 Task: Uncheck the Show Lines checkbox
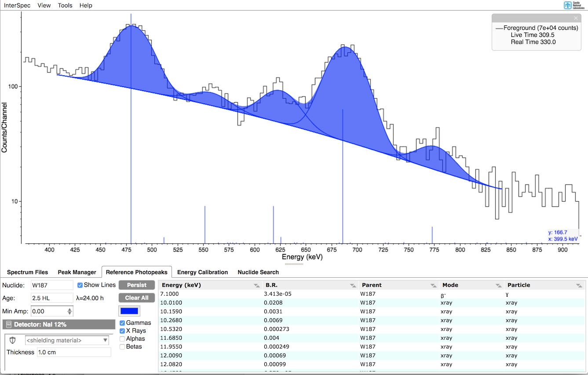click(80, 285)
